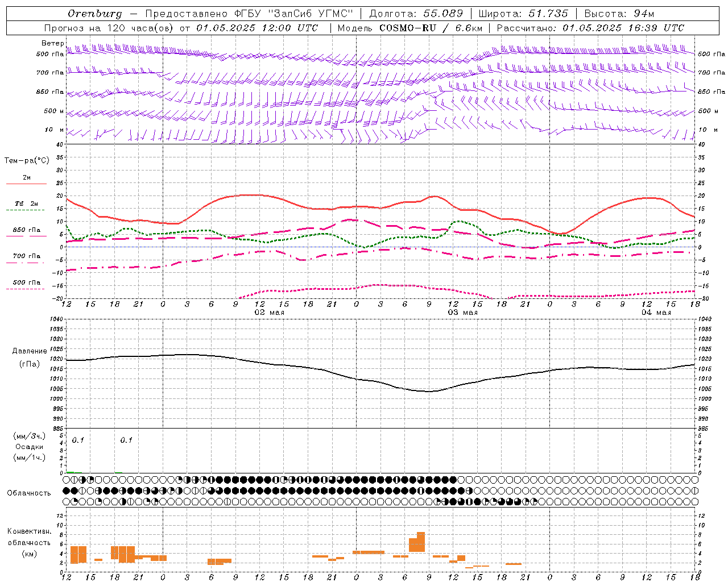Screen dimensions: 728x582
Task: Click the red line sample under "2м"
Action: pyautogui.click(x=27, y=184)
